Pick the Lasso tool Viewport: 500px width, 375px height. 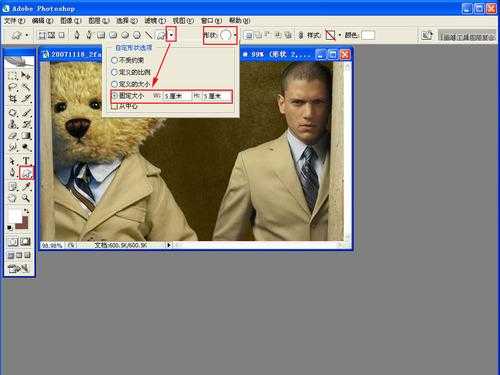pyautogui.click(x=13, y=88)
